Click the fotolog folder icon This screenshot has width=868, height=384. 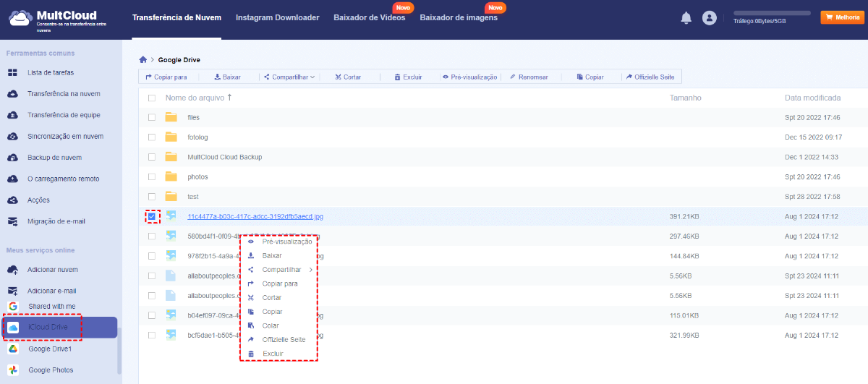171,137
